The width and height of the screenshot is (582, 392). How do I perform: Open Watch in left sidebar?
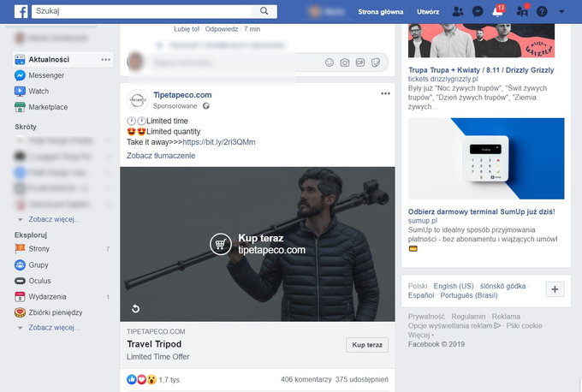[39, 91]
